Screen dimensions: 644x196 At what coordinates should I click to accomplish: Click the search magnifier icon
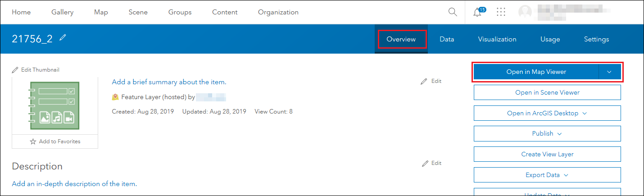453,12
